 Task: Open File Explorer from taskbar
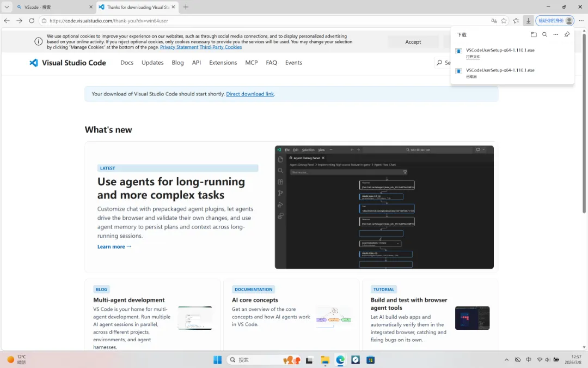[324, 360]
